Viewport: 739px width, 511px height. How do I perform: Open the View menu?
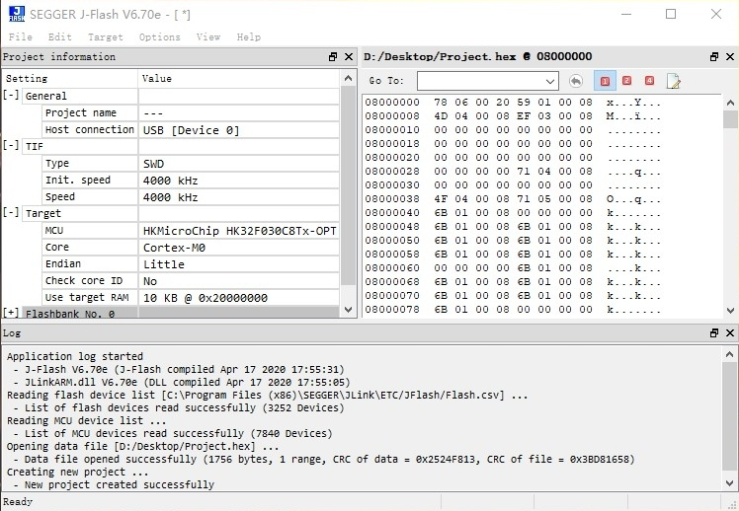(x=208, y=37)
